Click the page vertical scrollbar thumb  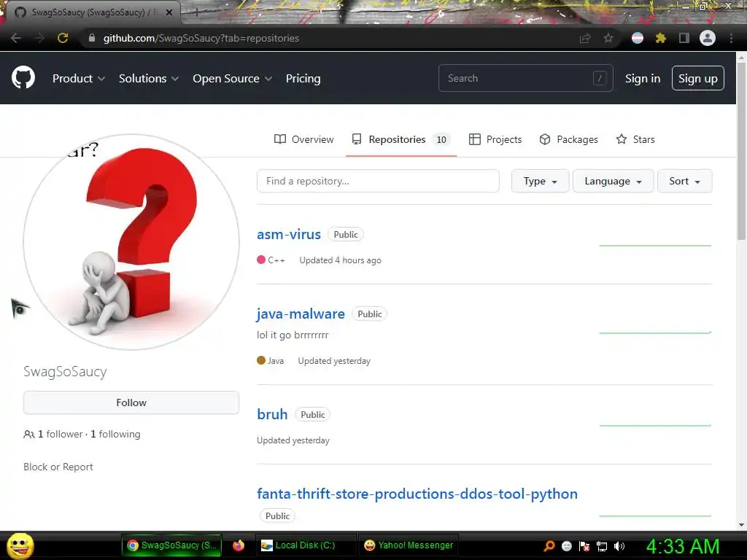tap(741, 152)
